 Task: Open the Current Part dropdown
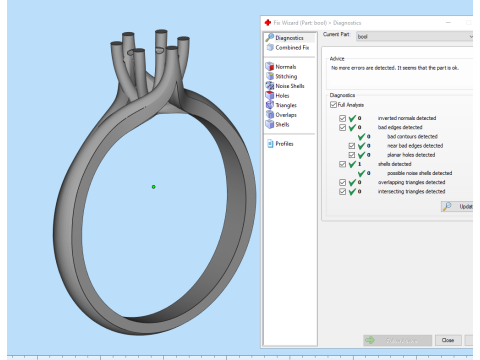414,36
